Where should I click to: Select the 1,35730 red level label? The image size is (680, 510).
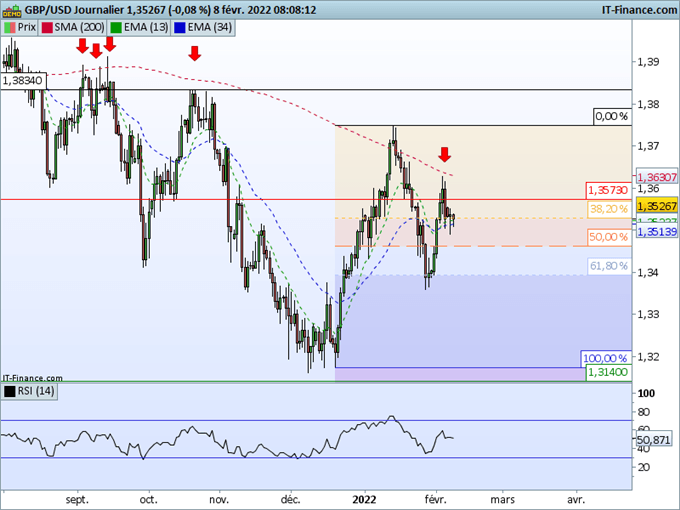(x=608, y=190)
